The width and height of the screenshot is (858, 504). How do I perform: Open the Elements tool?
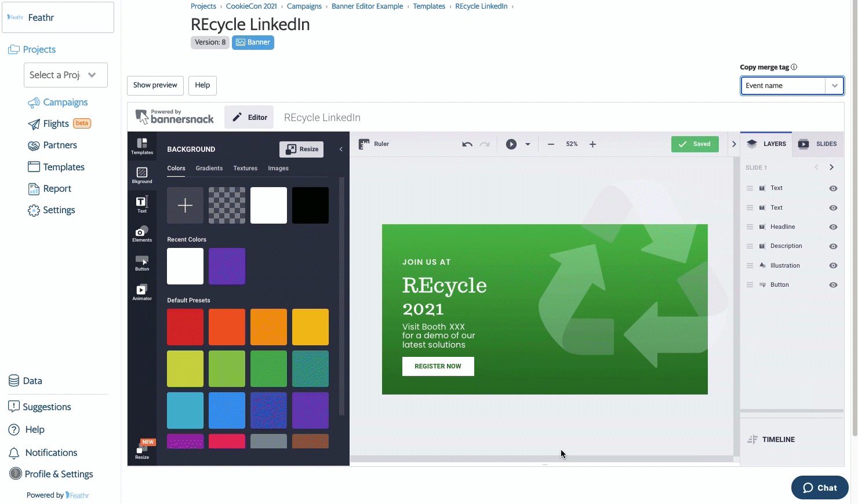tap(142, 233)
